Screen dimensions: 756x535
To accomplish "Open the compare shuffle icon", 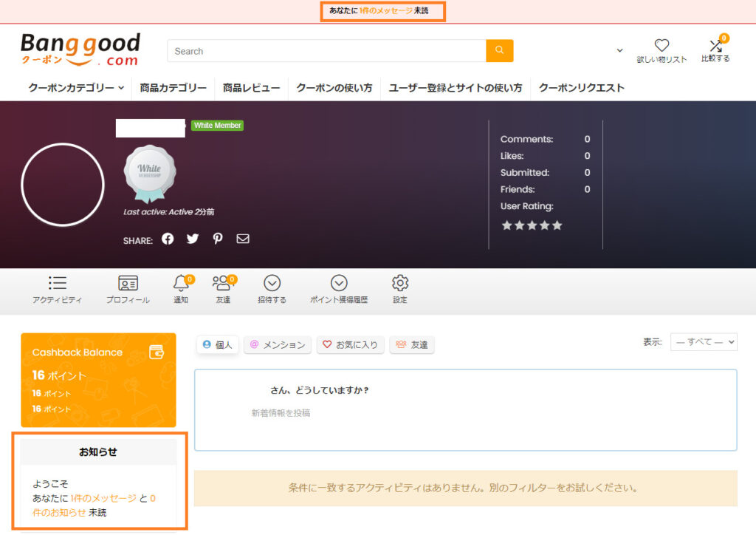I will click(x=715, y=47).
